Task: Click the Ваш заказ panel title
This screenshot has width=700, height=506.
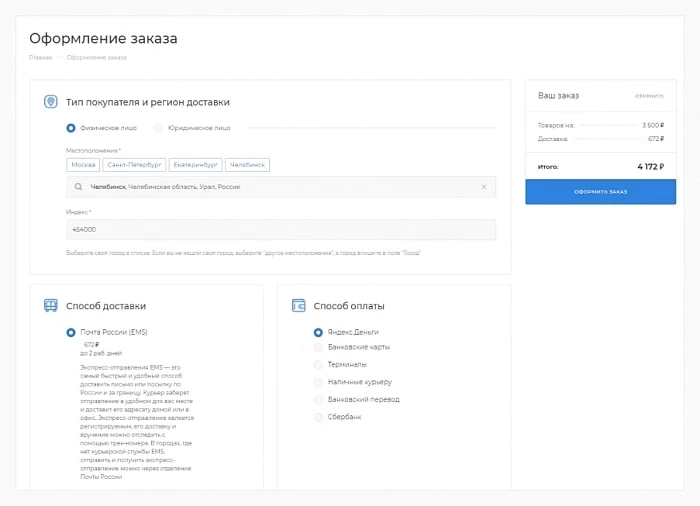Action: tap(558, 96)
